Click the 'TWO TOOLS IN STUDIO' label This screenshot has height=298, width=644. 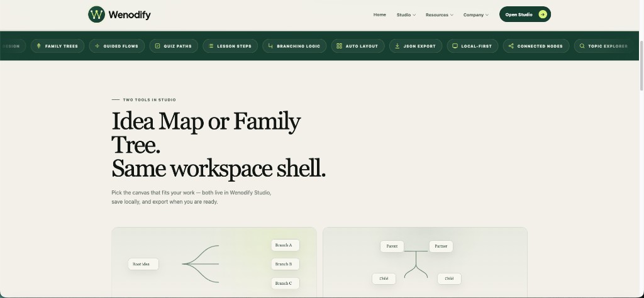click(x=150, y=100)
